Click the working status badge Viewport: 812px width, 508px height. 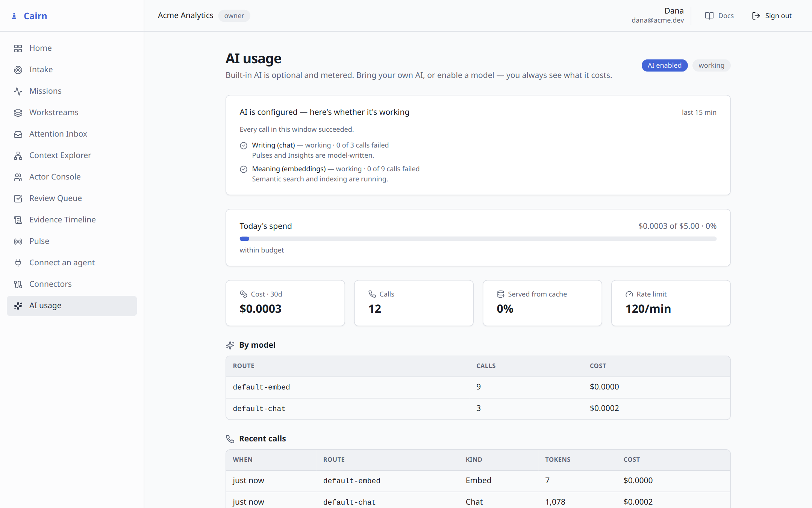click(x=711, y=65)
